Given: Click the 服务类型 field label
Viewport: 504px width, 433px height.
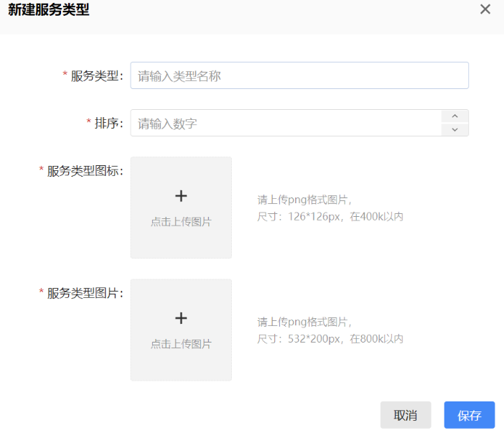Looking at the screenshot, I should (x=97, y=76).
